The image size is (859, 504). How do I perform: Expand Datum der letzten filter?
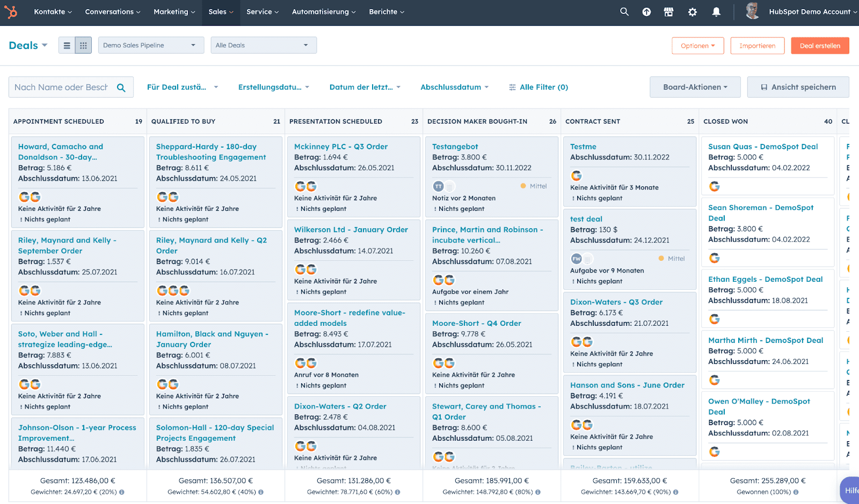(x=365, y=87)
